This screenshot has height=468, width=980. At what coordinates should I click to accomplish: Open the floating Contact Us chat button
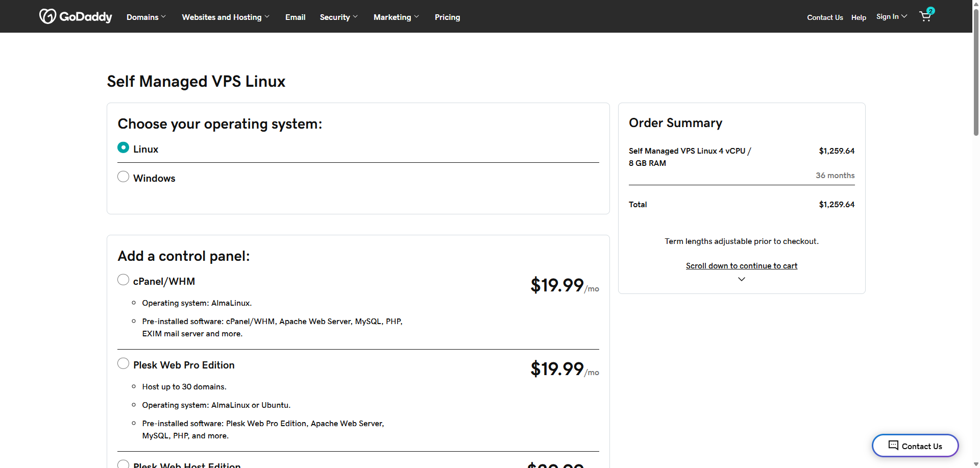click(915, 446)
